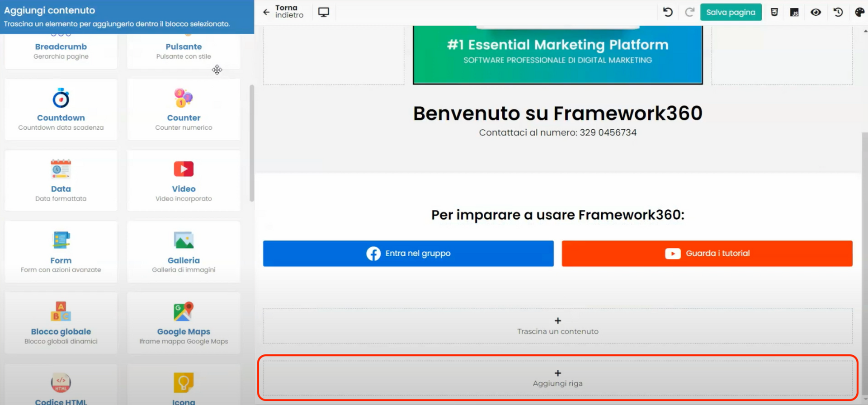This screenshot has height=405, width=868.
Task: Select the Countdown content element
Action: (x=61, y=109)
